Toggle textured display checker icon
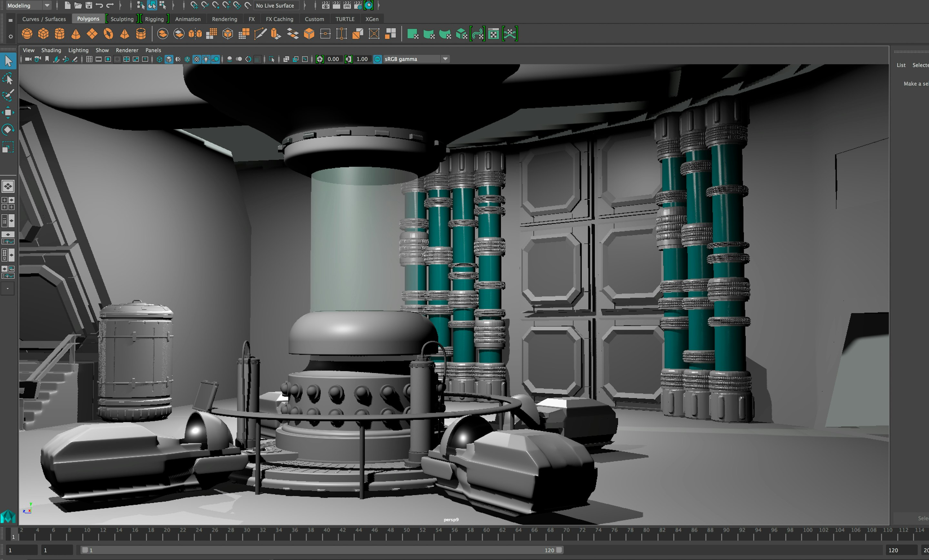This screenshot has height=560, width=929. [x=197, y=59]
